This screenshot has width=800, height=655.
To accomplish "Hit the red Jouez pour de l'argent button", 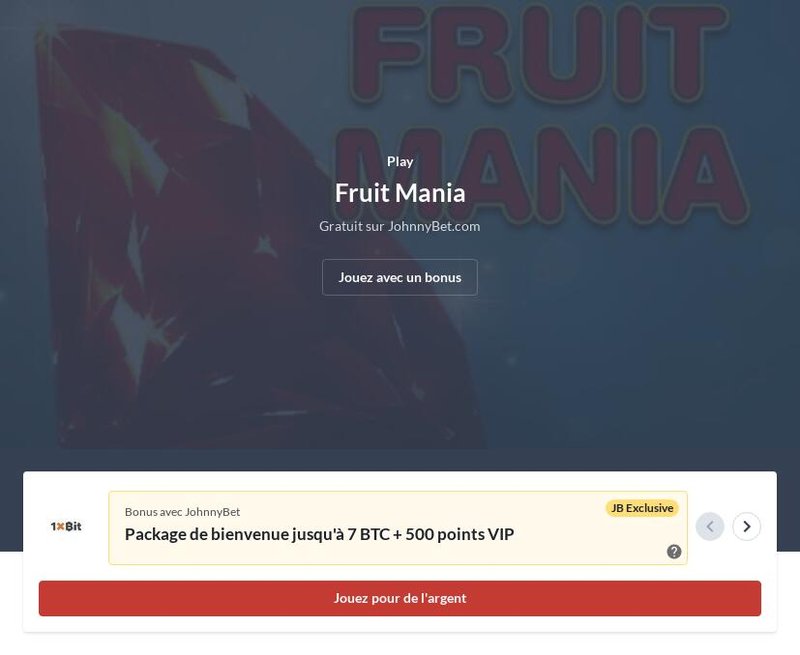I will [400, 598].
